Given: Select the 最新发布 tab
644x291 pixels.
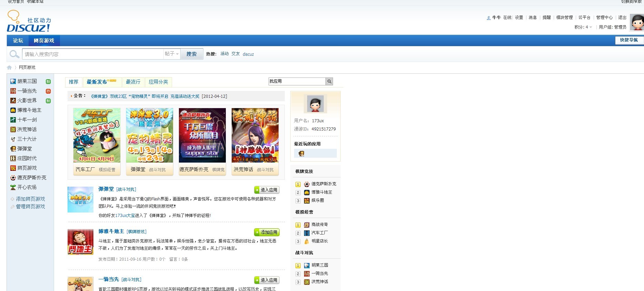Looking at the screenshot, I should click(x=102, y=82).
